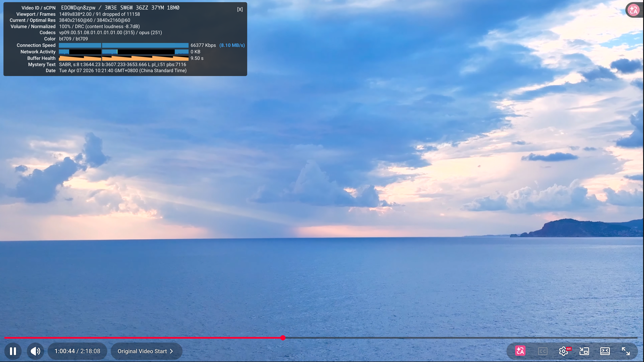Pause the video playback
Image resolution: width=644 pixels, height=362 pixels.
[x=13, y=351]
